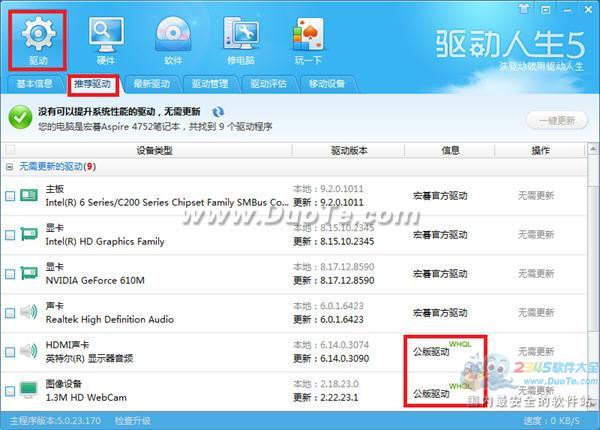The width and height of the screenshot is (600, 430).
Task: Tick the checkbox for 主板 SMBus driver
Action: (10, 196)
